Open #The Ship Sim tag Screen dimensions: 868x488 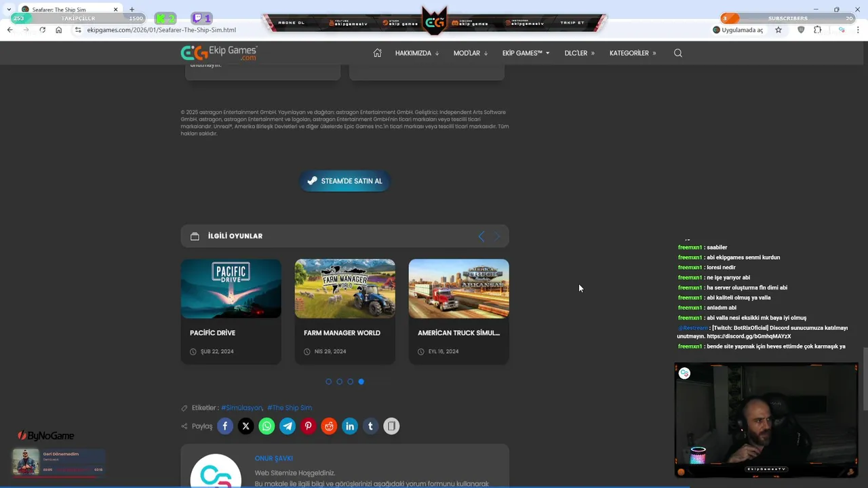pyautogui.click(x=290, y=408)
